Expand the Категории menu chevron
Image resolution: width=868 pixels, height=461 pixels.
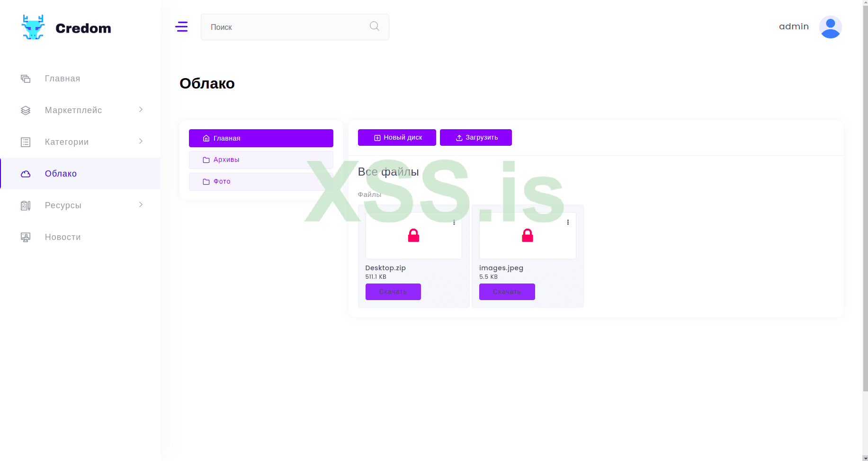point(140,142)
